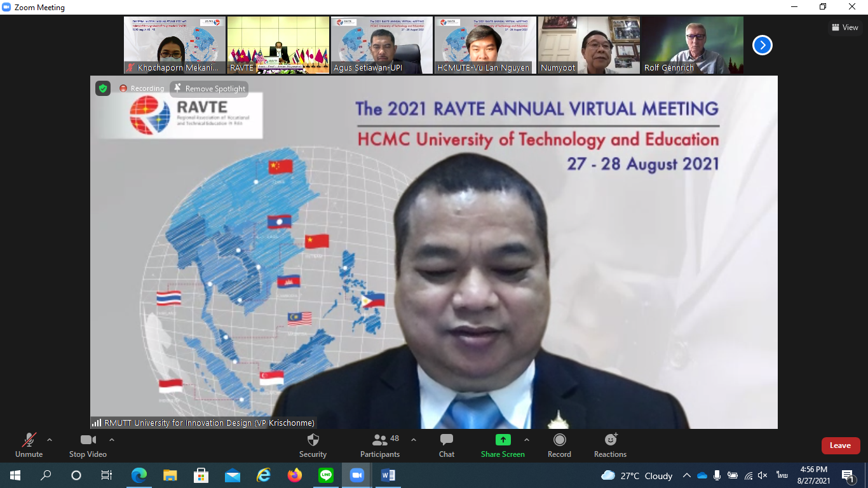Image resolution: width=868 pixels, height=488 pixels.
Task: Stop Video camera button
Action: pos(88,445)
